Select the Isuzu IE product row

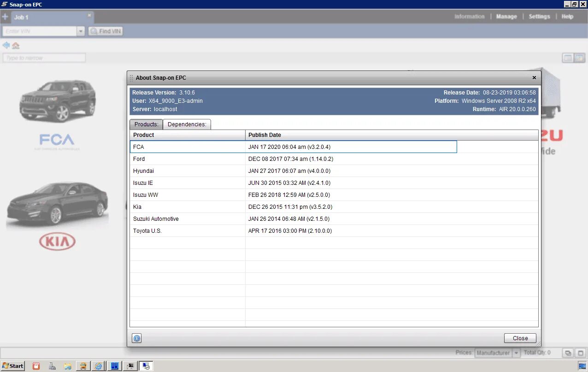334,183
